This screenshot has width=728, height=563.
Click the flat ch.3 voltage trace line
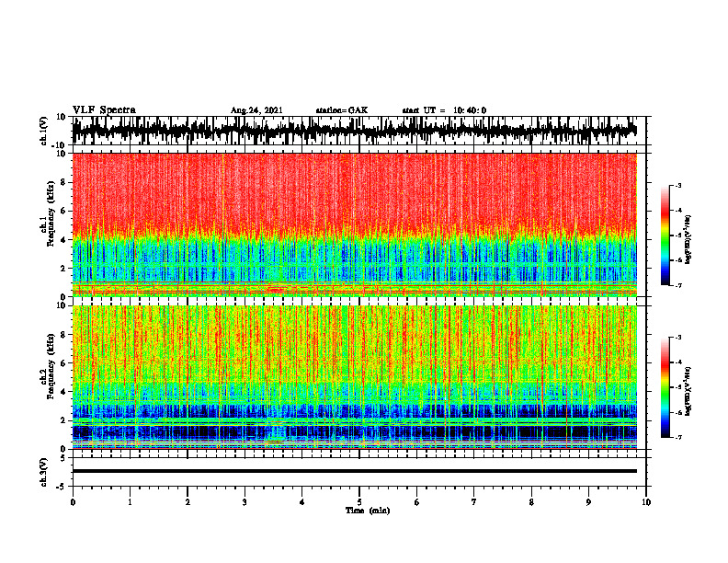[354, 471]
